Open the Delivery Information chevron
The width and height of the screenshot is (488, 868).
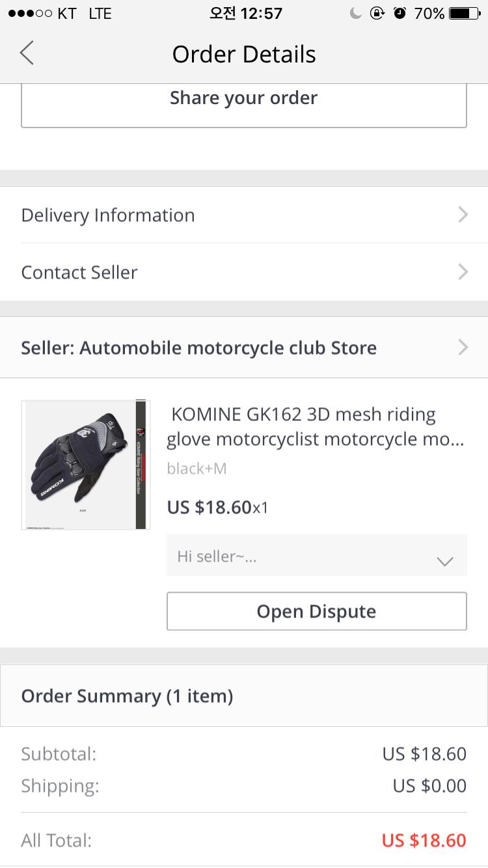(463, 215)
